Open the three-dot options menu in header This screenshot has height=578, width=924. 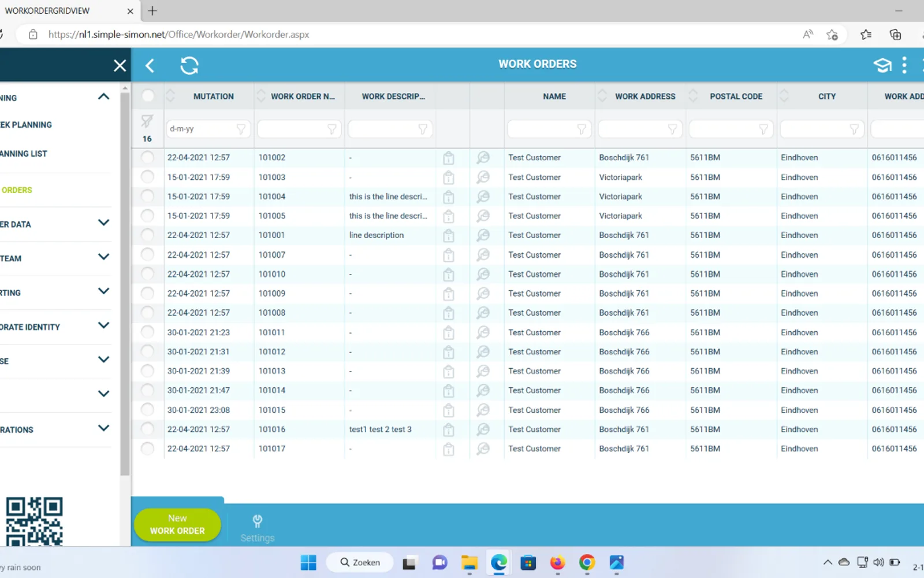(904, 65)
